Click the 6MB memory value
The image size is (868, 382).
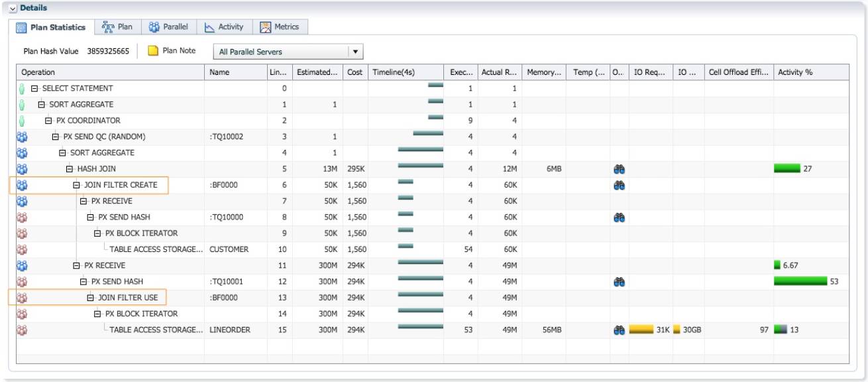coord(555,169)
